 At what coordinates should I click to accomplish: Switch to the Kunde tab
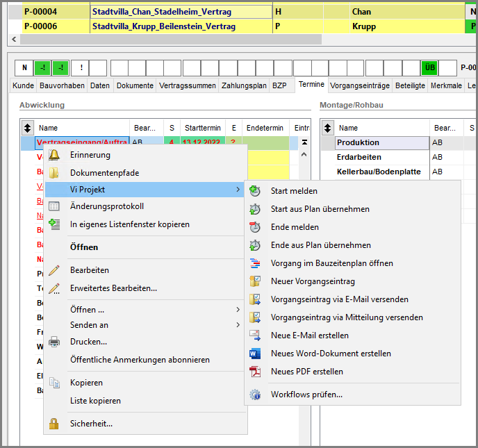[x=23, y=85]
